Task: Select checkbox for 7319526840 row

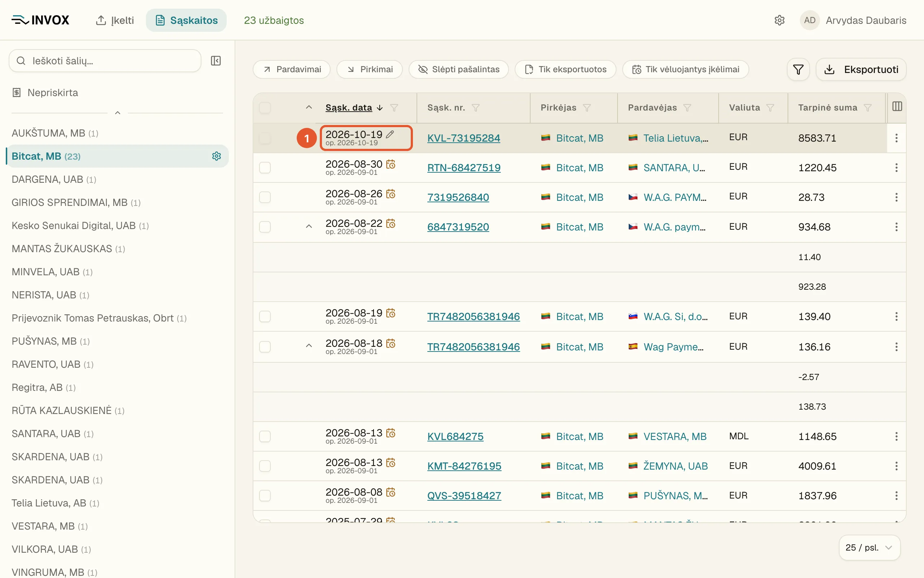Action: 265,197
